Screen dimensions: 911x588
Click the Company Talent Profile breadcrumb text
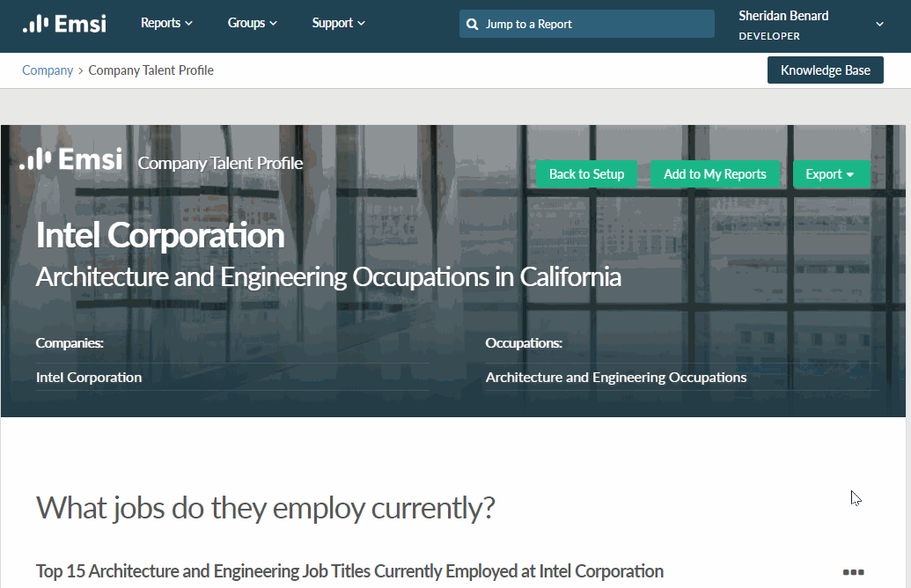coord(151,70)
